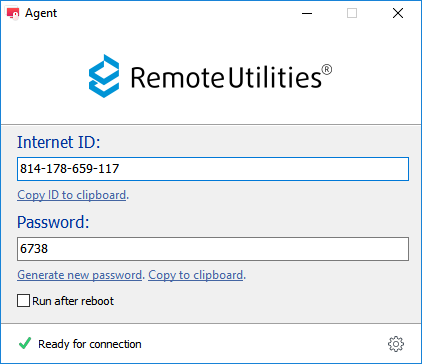The height and width of the screenshot is (364, 422).
Task: Close the Agent window
Action: 398,13
